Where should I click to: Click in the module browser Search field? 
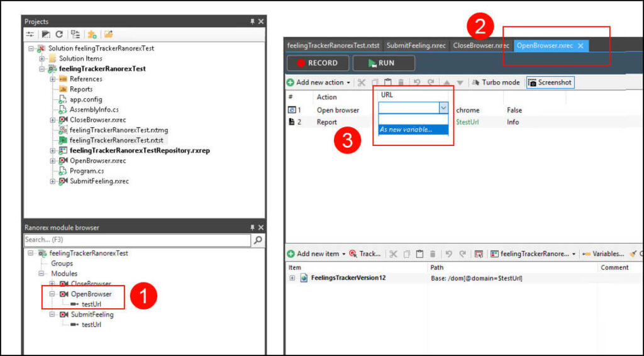tap(137, 240)
